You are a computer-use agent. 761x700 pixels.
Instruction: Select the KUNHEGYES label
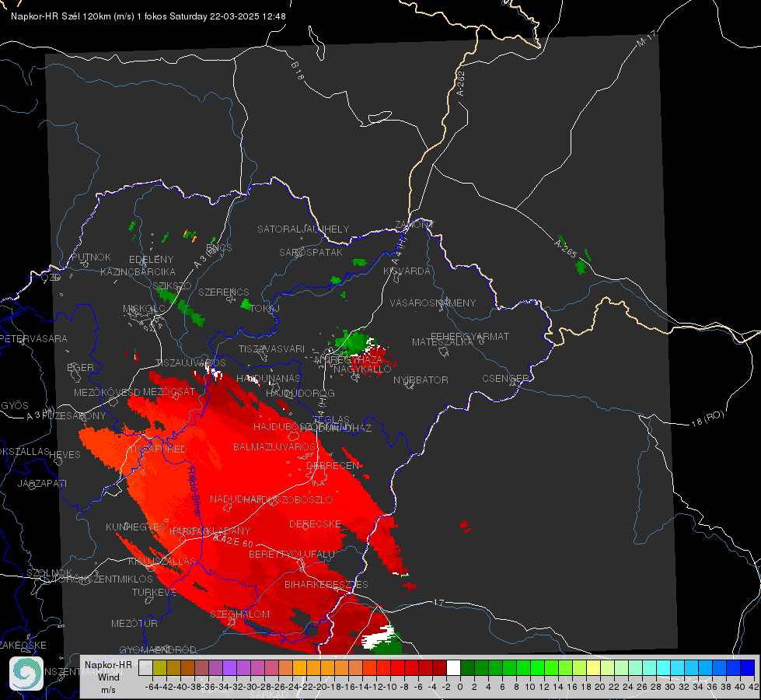pos(135,527)
